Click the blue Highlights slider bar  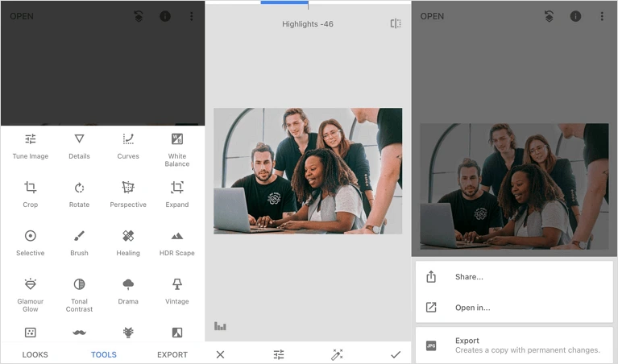click(x=284, y=2)
